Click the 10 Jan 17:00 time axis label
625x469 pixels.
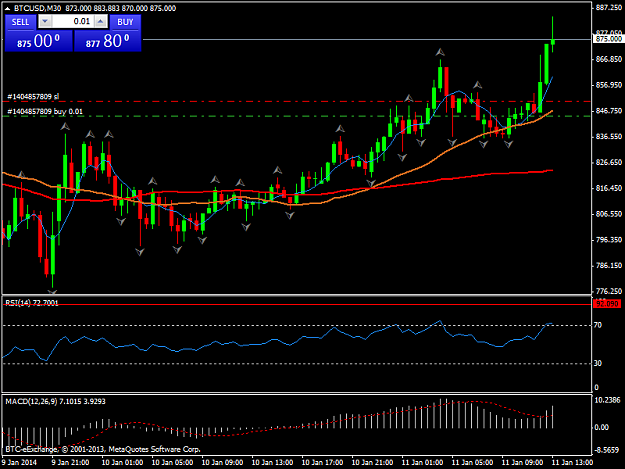[x=322, y=462]
